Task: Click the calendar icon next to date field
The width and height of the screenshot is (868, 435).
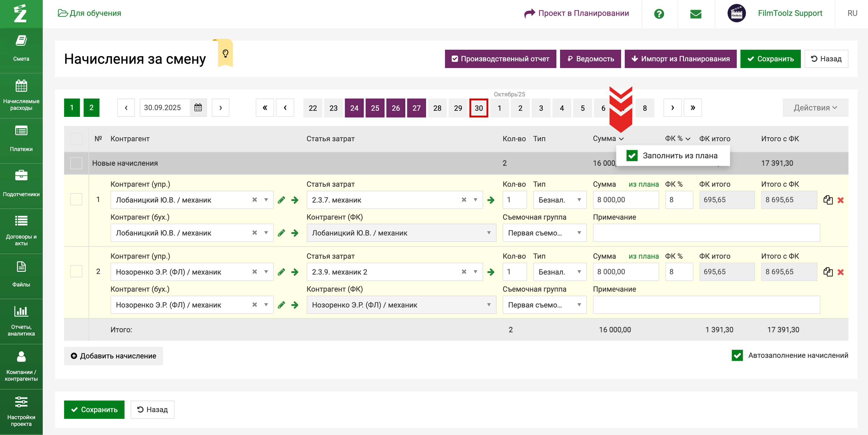Action: tap(198, 108)
